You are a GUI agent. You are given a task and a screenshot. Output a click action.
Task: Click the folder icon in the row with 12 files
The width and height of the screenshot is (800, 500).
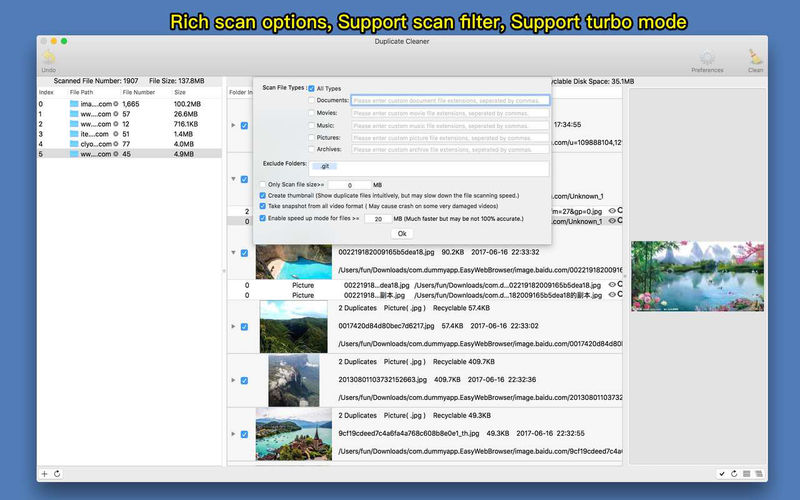[74, 124]
